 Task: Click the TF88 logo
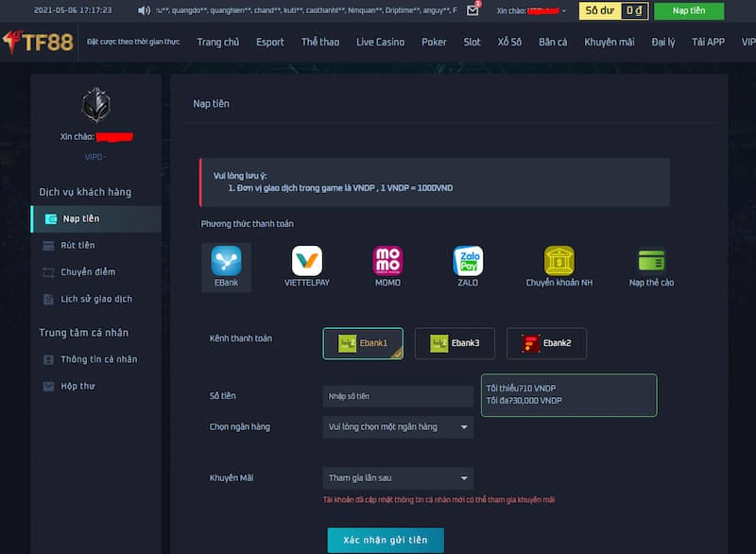[x=38, y=42]
